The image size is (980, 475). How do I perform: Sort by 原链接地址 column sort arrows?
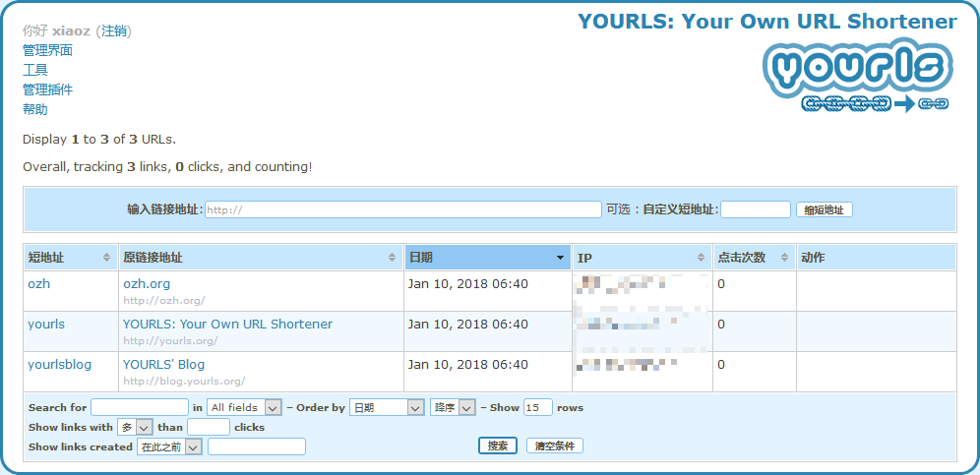(392, 258)
